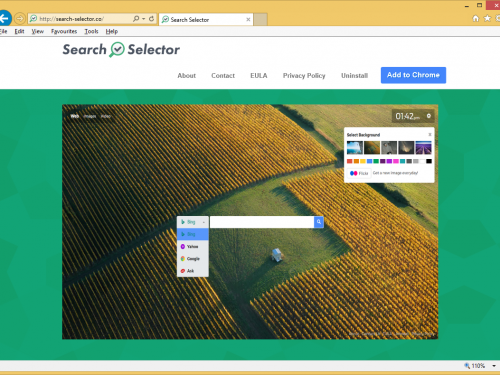
Task: Refresh the page with the reload icon
Action: [x=151, y=19]
